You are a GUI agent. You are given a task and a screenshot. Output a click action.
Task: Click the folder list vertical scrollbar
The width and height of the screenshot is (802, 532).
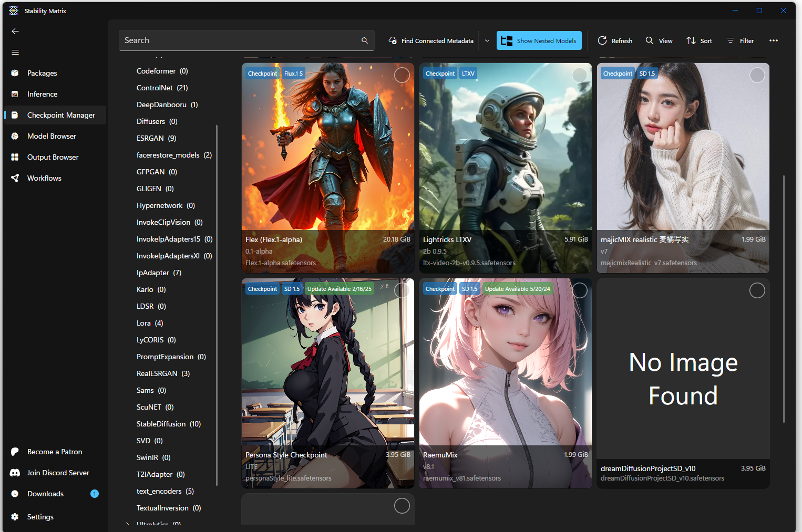click(x=217, y=306)
